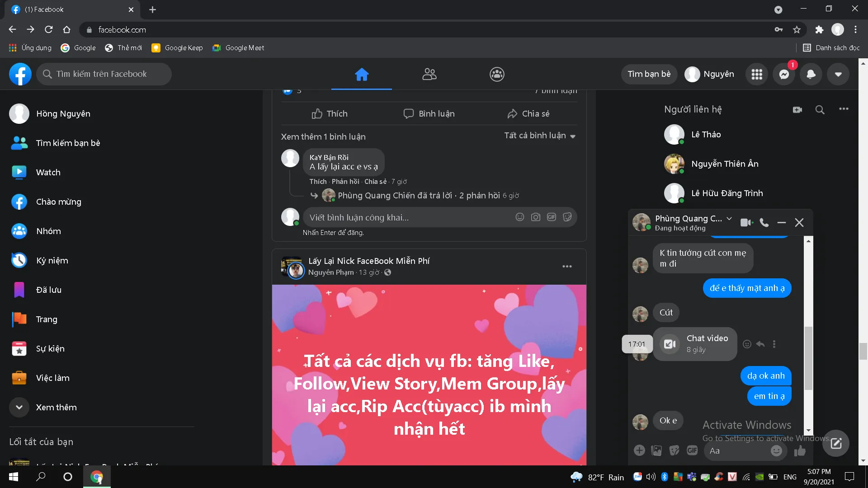This screenshot has height=488, width=868.
Task: Open the emoji picker in the comment box
Action: [520, 217]
